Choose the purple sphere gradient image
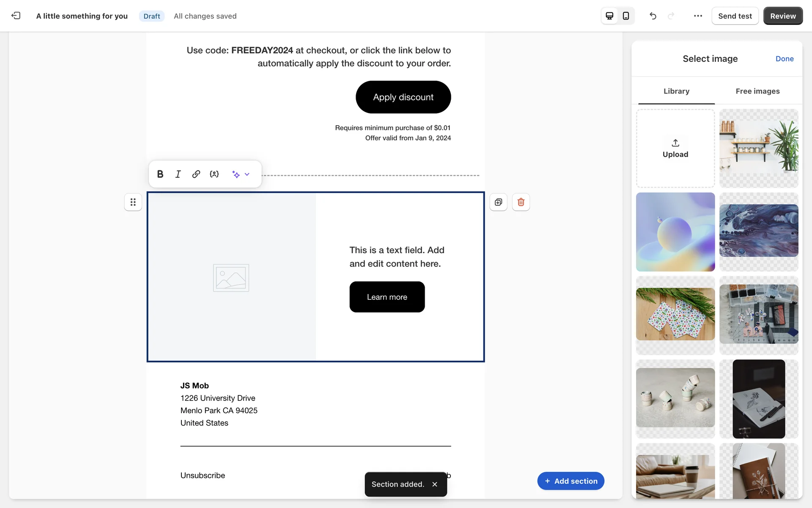The width and height of the screenshot is (812, 508). pyautogui.click(x=675, y=232)
